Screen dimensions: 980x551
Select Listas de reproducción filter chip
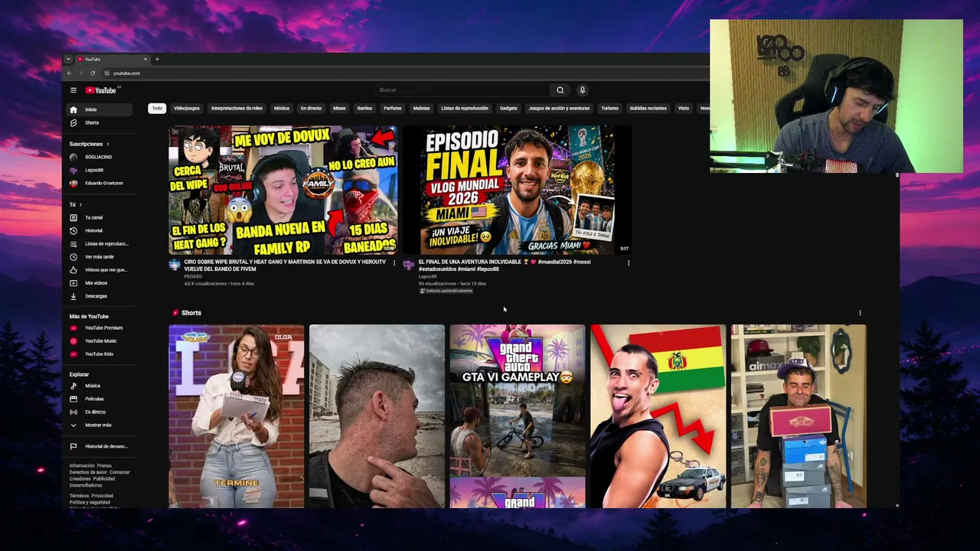(465, 108)
